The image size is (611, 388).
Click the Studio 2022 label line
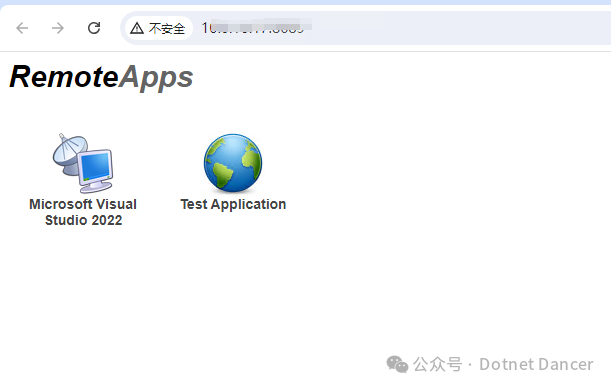83,220
